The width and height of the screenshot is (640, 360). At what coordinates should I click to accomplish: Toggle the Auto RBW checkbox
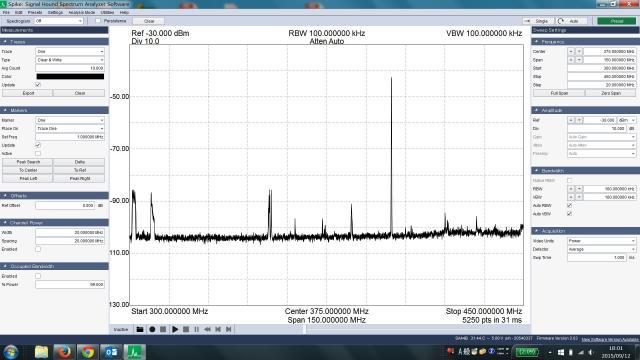pos(569,205)
